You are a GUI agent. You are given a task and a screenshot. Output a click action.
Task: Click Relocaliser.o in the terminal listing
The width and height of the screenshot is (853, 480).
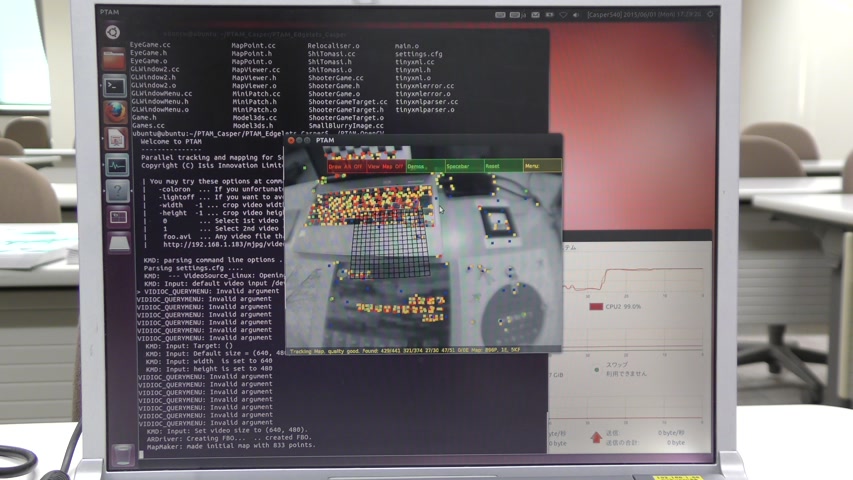coord(333,46)
